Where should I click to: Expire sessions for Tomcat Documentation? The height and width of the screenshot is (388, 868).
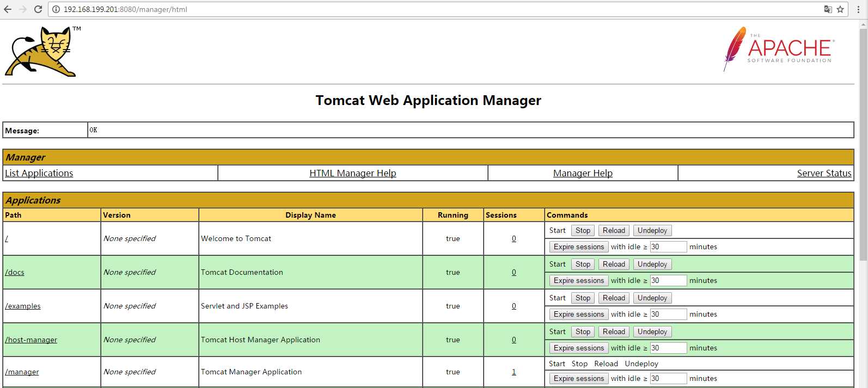pos(579,281)
